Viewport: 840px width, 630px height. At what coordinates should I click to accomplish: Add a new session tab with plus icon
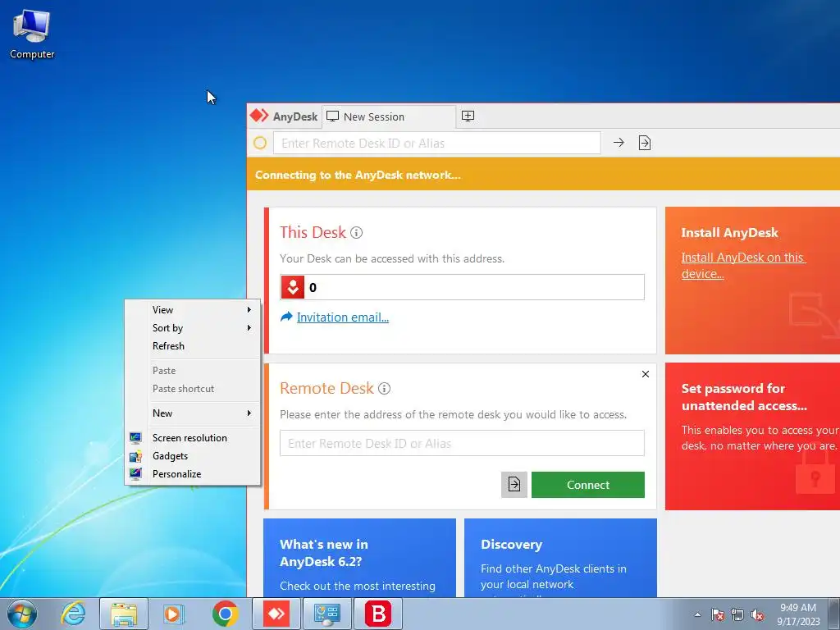coord(468,116)
